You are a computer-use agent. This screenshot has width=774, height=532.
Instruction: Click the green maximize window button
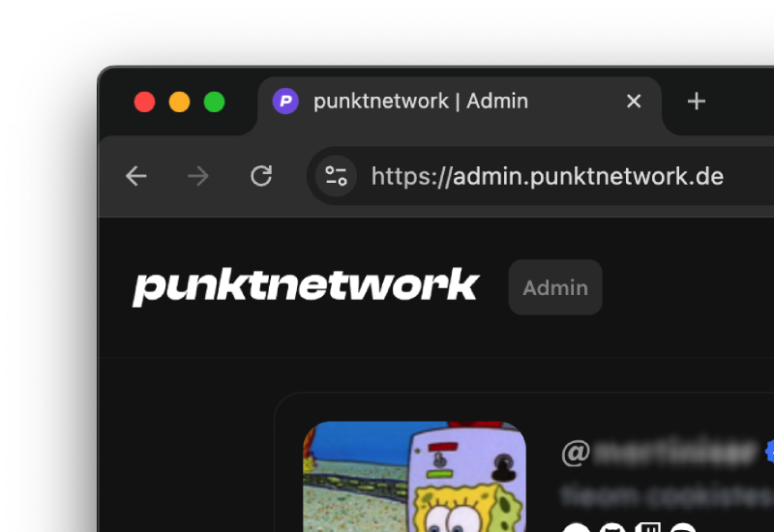tap(214, 102)
